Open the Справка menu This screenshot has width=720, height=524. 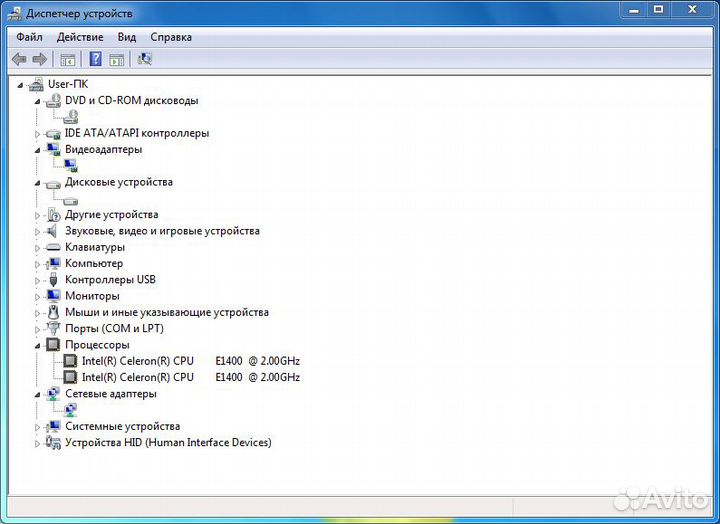pyautogui.click(x=171, y=37)
